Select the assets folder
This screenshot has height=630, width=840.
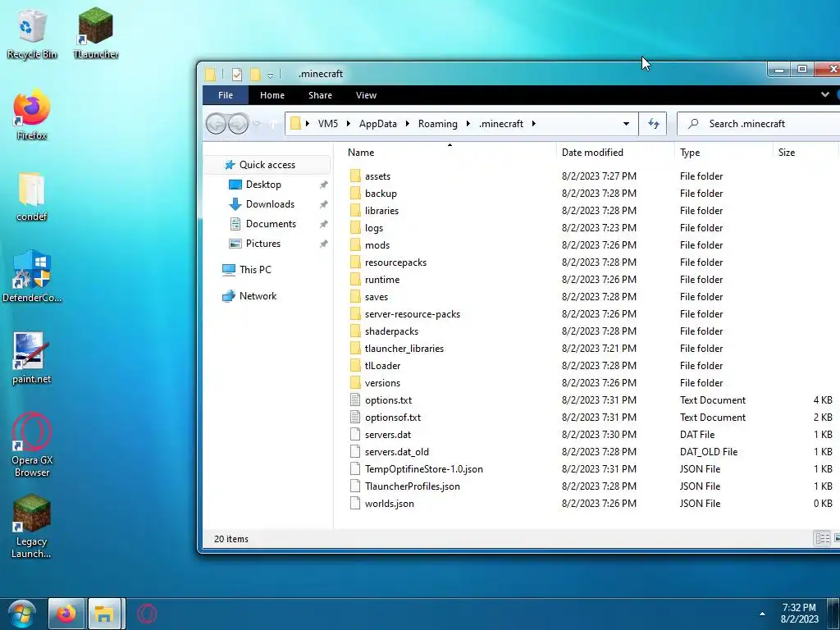tap(377, 176)
